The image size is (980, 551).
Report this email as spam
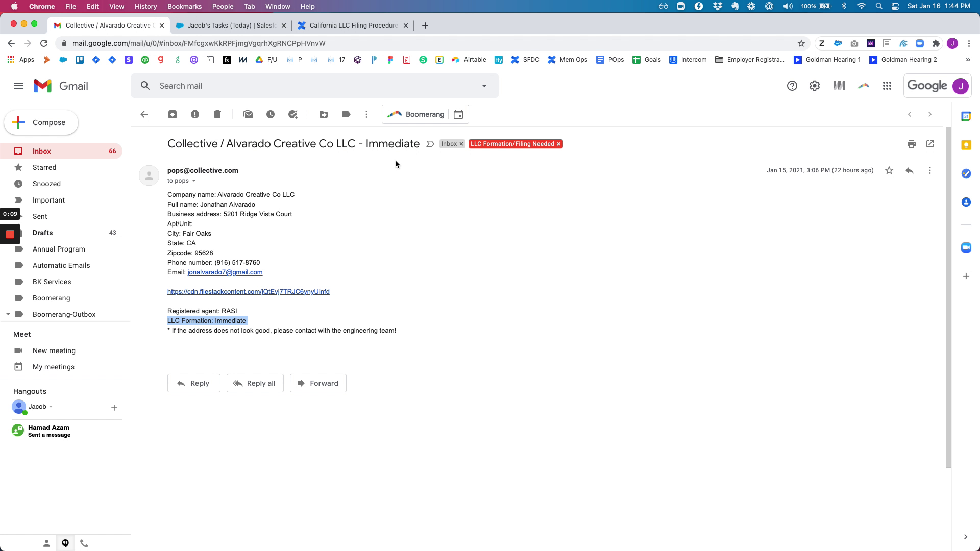[x=195, y=114]
